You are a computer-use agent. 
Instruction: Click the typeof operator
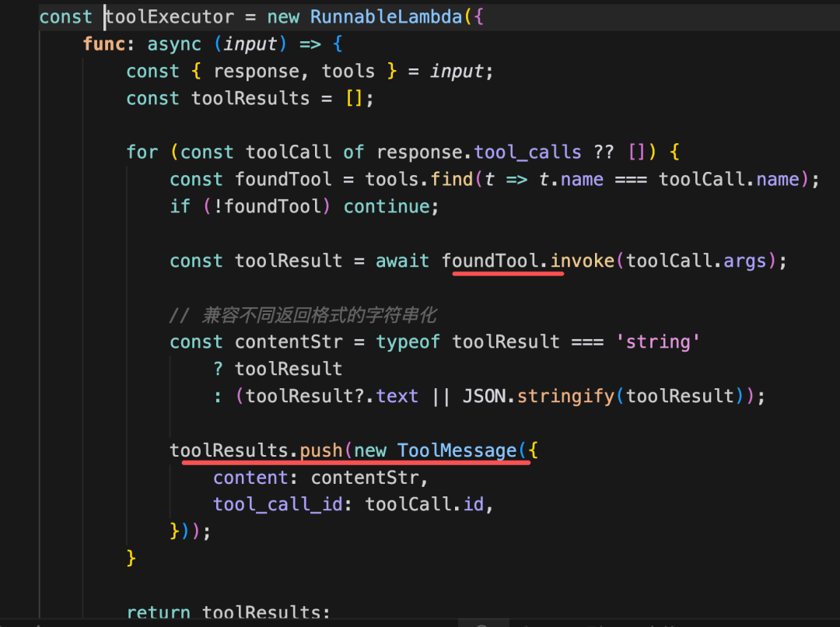pos(408,342)
